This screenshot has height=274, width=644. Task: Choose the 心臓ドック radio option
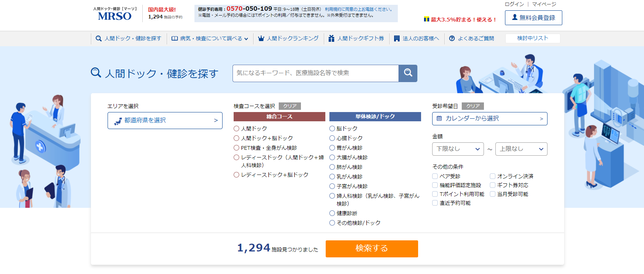point(332,138)
